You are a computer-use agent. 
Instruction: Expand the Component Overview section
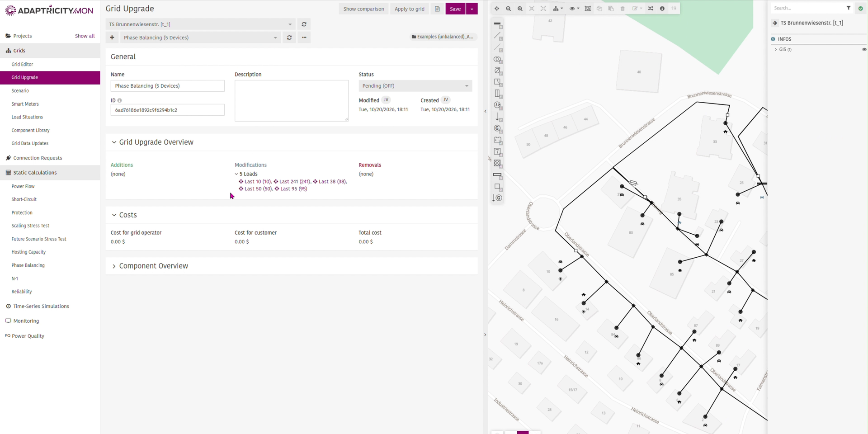click(114, 266)
